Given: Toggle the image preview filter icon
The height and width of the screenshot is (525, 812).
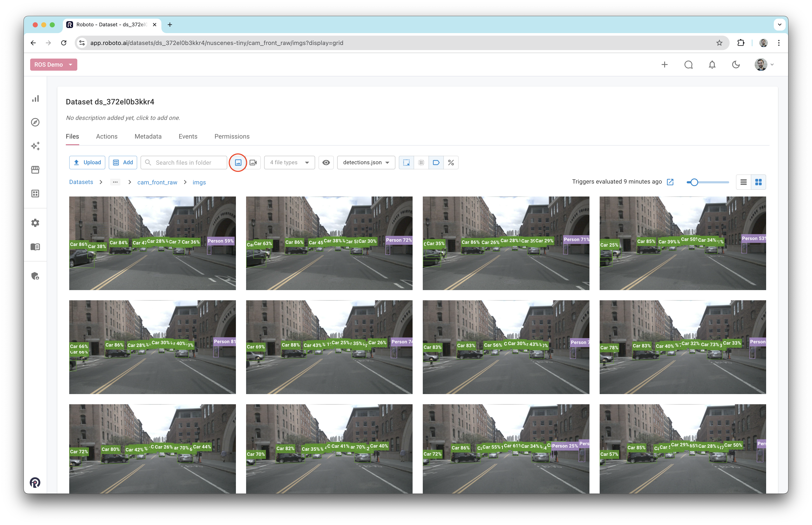Looking at the screenshot, I should click(x=238, y=163).
